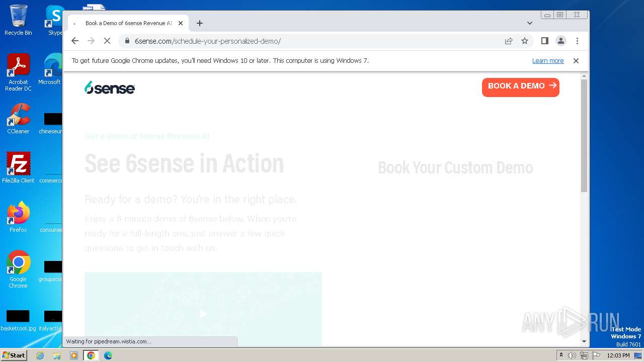Open Chrome three-dot menu
644x362 pixels.
[x=577, y=41]
